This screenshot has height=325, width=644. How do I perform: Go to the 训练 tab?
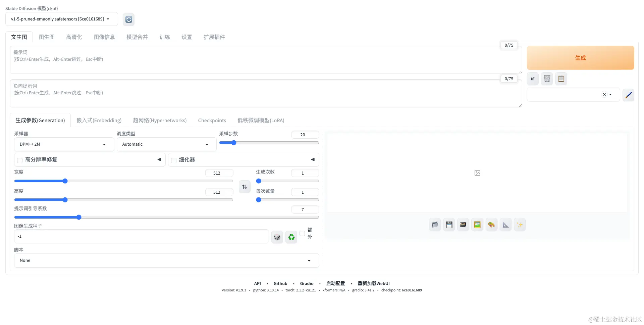pos(165,37)
